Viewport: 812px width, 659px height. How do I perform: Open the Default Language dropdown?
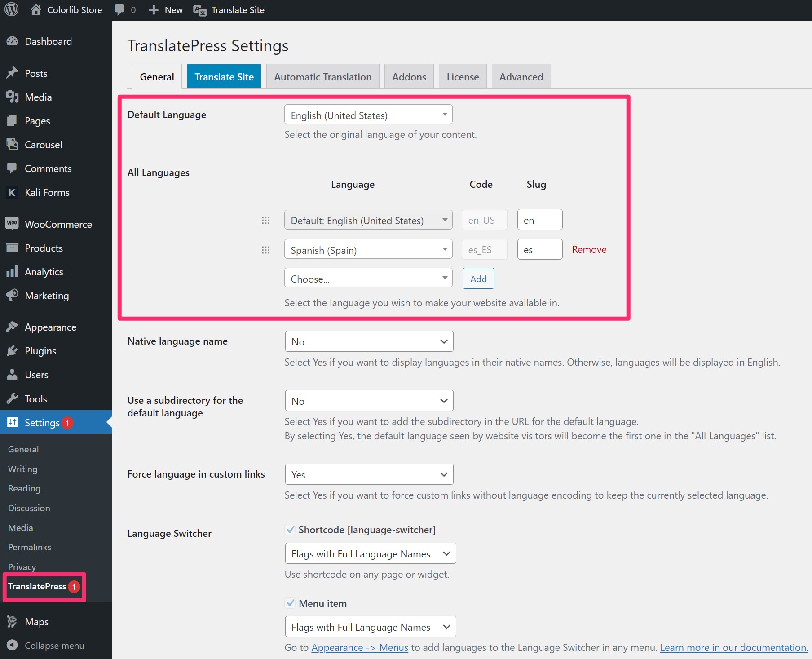(x=368, y=115)
